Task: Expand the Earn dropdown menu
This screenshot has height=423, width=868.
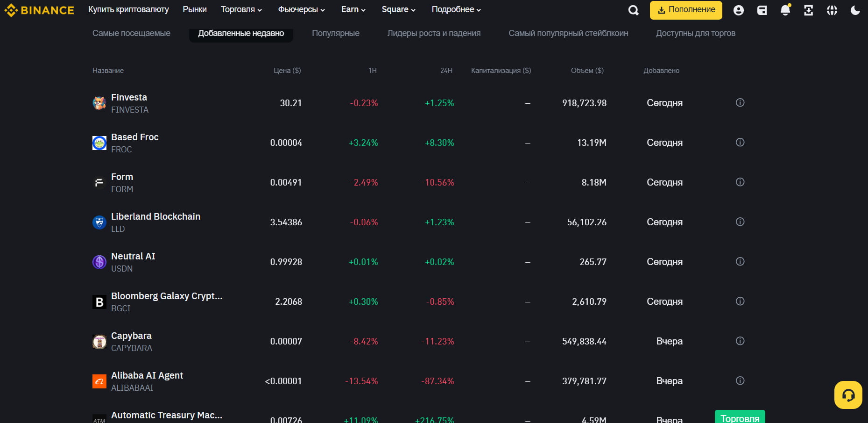Action: pyautogui.click(x=353, y=9)
